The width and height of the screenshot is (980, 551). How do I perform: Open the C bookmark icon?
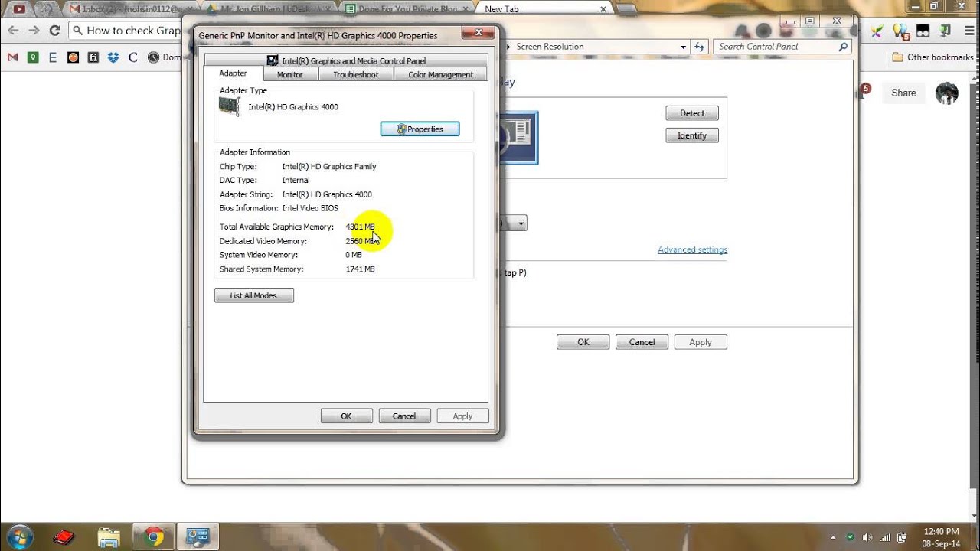[133, 57]
